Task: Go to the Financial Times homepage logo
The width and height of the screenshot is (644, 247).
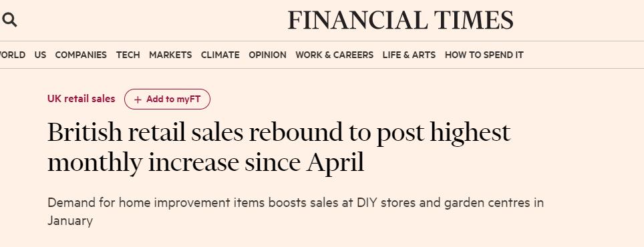Action: (x=400, y=20)
